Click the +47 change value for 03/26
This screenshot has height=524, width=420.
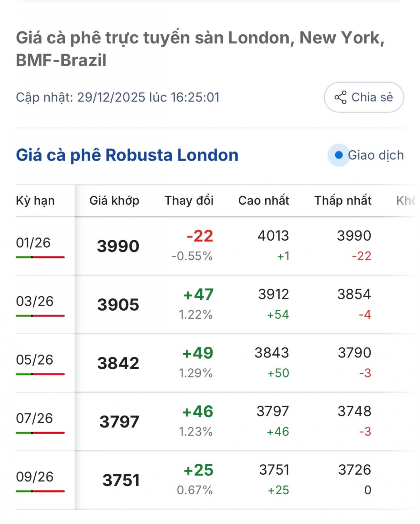tap(198, 295)
